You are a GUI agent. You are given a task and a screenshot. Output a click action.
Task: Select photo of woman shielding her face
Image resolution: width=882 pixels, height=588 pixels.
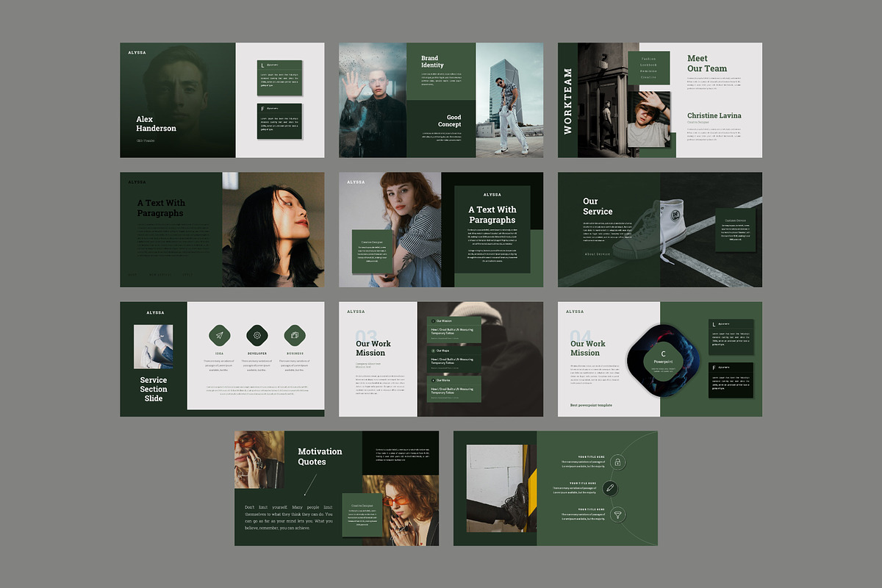pyautogui.click(x=649, y=118)
